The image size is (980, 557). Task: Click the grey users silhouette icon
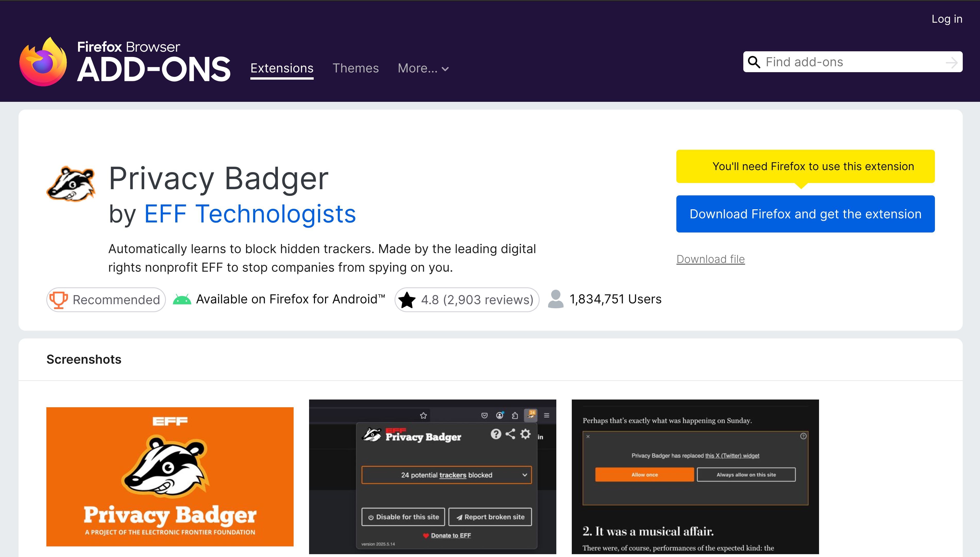[556, 299]
